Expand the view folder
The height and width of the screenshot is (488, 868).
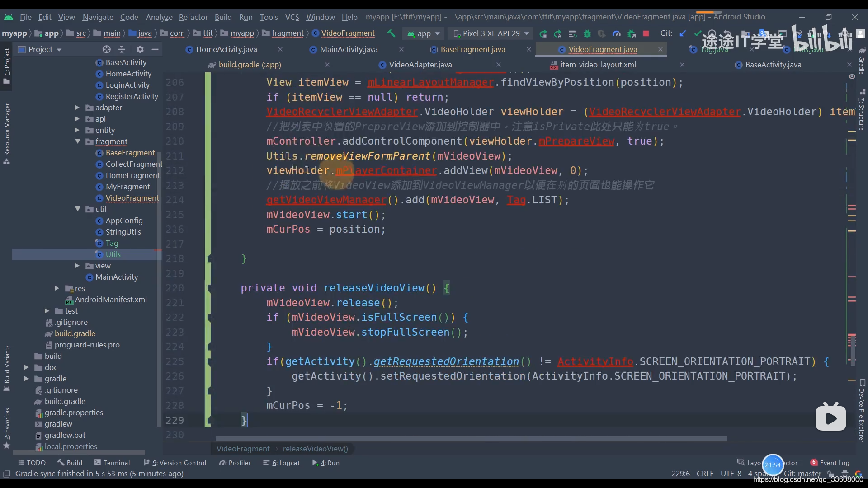77,266
